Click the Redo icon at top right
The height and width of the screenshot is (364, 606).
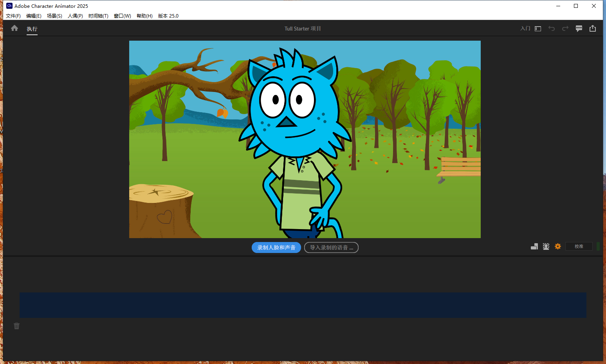pyautogui.click(x=565, y=28)
